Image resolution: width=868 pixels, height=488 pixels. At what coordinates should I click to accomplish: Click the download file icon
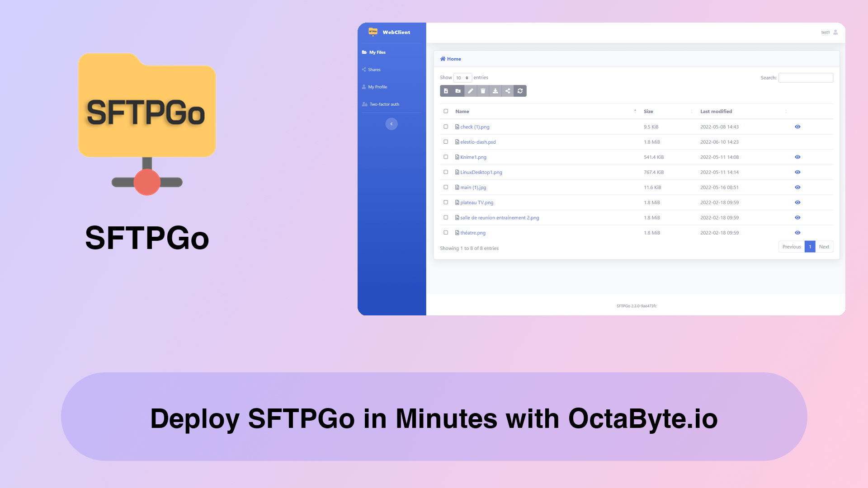point(495,90)
